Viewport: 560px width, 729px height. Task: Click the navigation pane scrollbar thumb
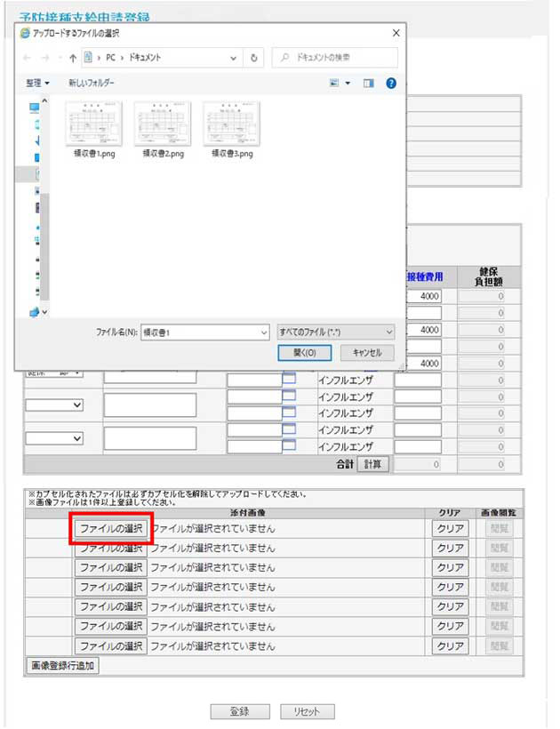tap(44, 247)
